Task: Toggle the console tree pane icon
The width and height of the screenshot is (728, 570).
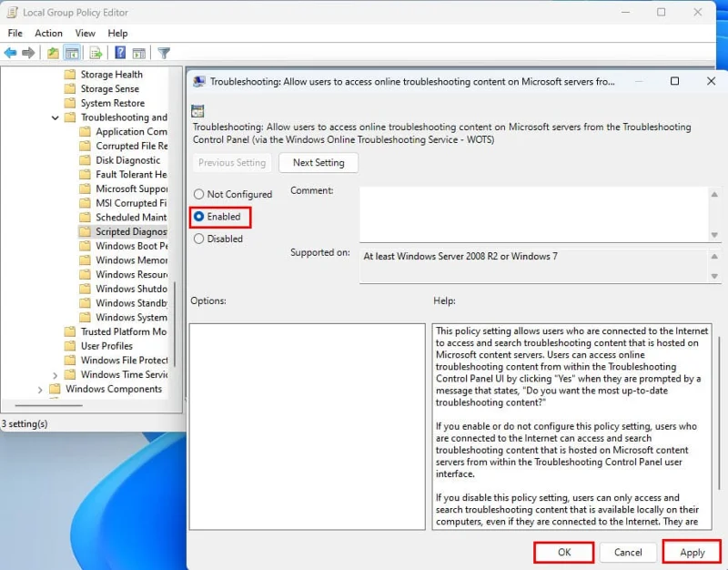Action: point(74,53)
